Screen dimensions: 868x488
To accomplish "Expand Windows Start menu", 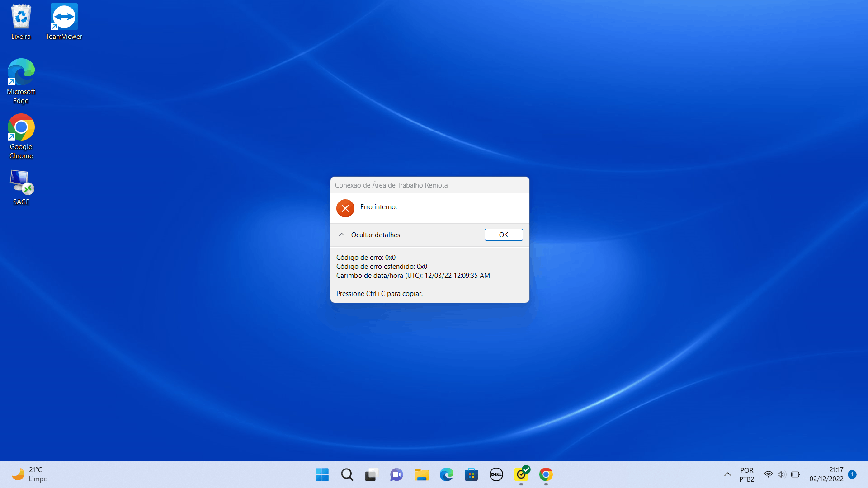I will (x=322, y=474).
